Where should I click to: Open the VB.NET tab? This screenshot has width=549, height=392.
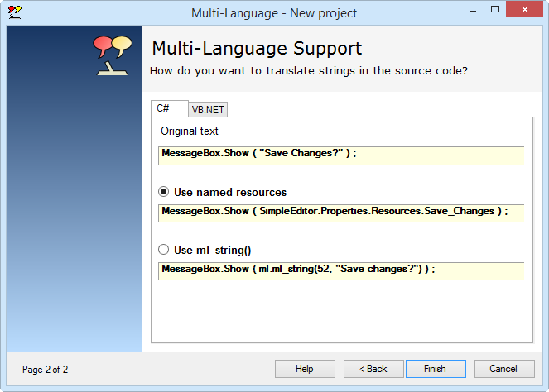[x=208, y=109]
